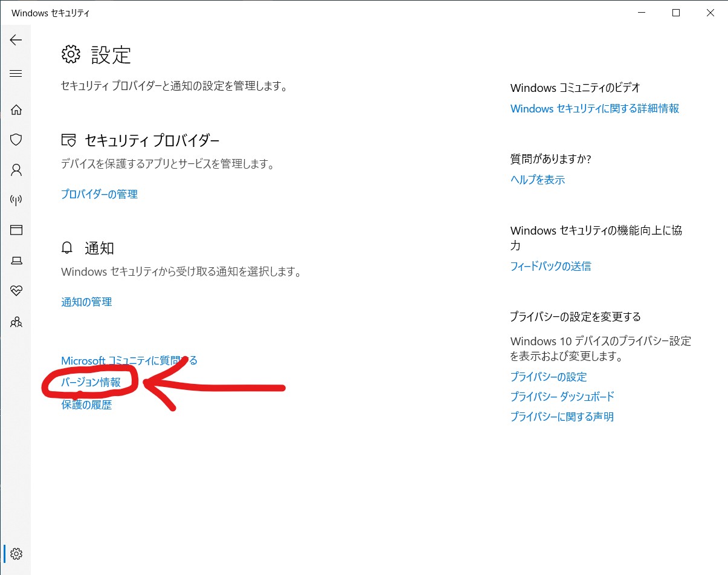Close the Windows セキュリティ window

(x=710, y=13)
